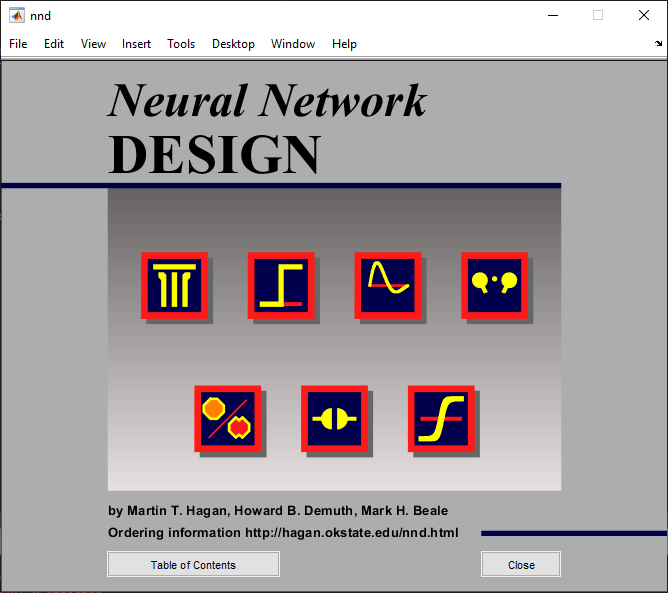Image resolution: width=668 pixels, height=593 pixels.
Task: Click the Table of Contents button
Action: click(193, 564)
